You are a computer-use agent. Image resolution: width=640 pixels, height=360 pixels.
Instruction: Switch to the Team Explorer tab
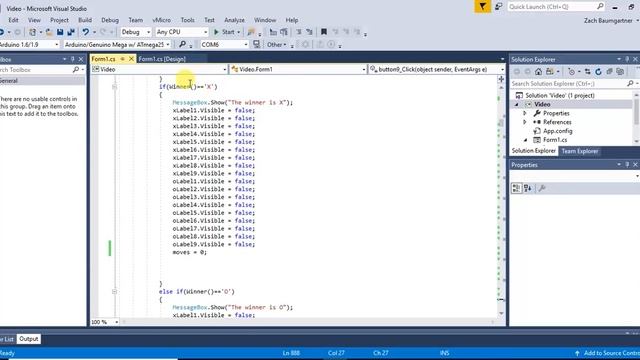click(x=580, y=151)
